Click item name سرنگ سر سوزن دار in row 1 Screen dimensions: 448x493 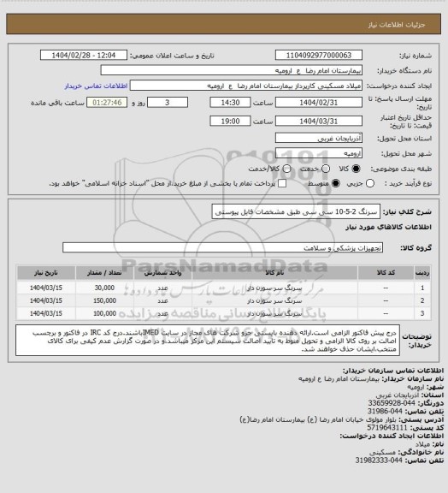274,288
